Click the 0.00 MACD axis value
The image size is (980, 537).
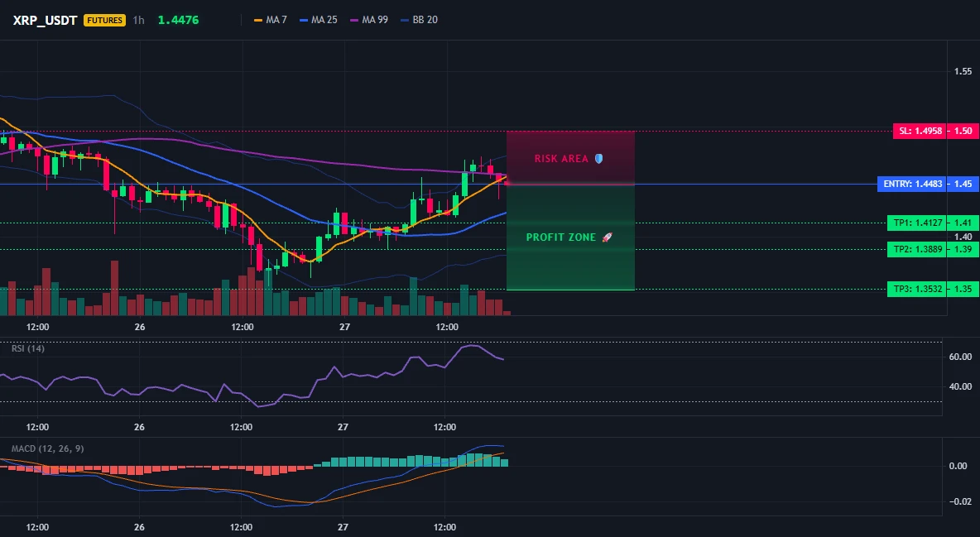pyautogui.click(x=958, y=466)
